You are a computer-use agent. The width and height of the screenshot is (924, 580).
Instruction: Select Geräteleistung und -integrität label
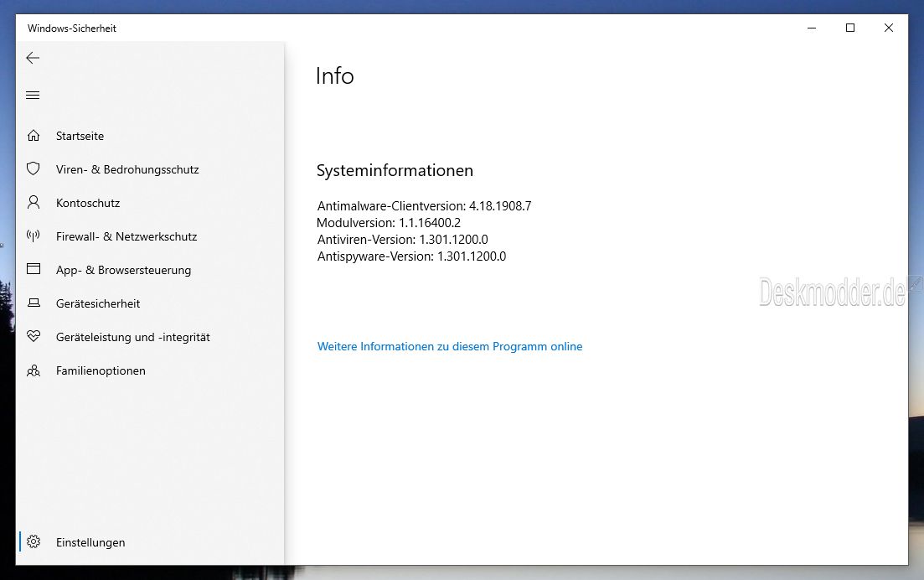tap(132, 337)
